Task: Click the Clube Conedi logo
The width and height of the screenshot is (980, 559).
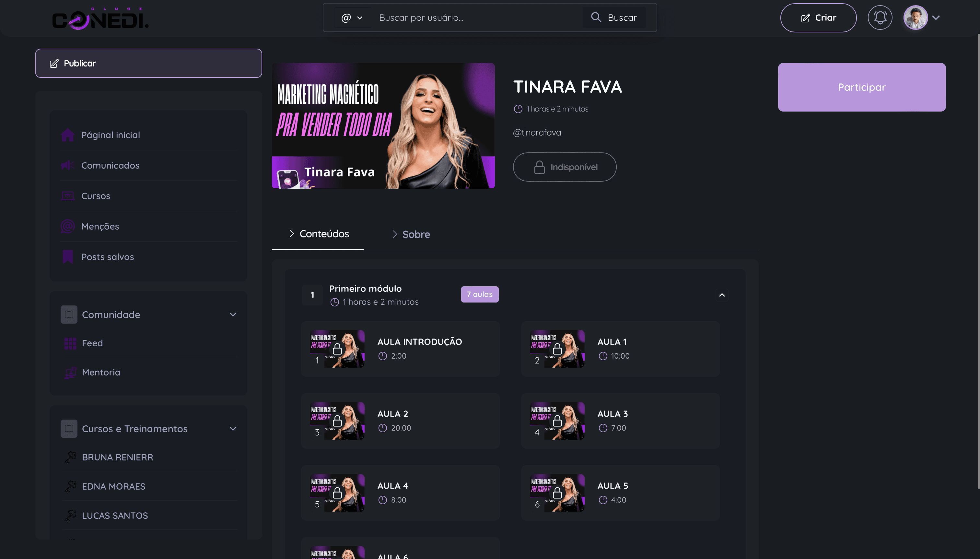Action: 100,18
